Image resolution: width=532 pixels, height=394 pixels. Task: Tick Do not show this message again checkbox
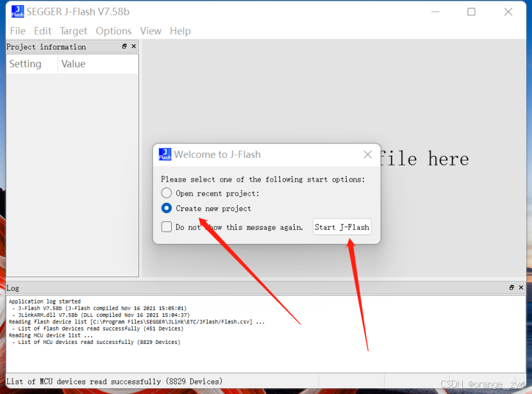pyautogui.click(x=166, y=227)
